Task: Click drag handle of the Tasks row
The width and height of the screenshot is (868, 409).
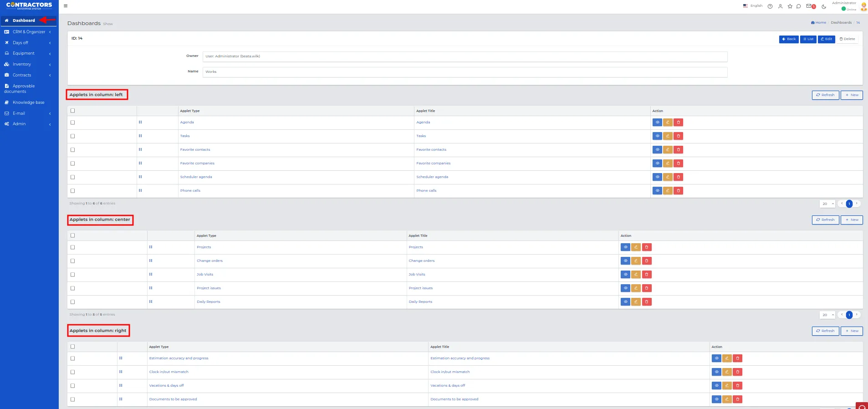Action: (x=140, y=136)
